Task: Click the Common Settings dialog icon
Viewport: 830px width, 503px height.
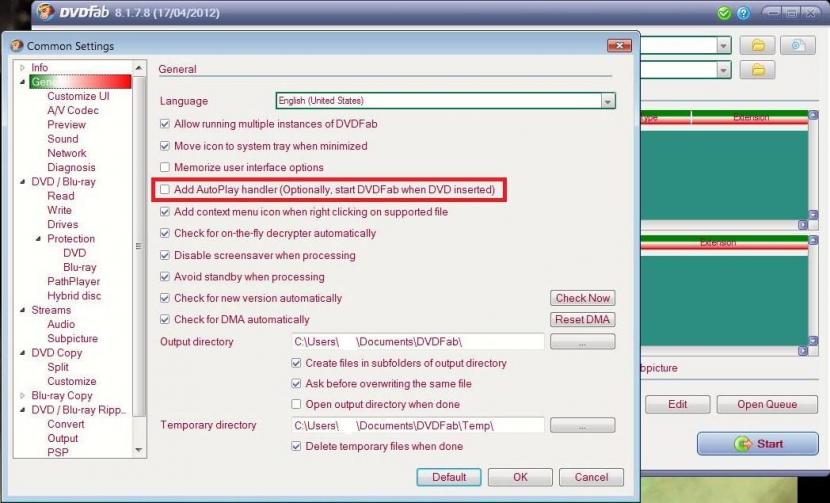Action: pos(17,46)
